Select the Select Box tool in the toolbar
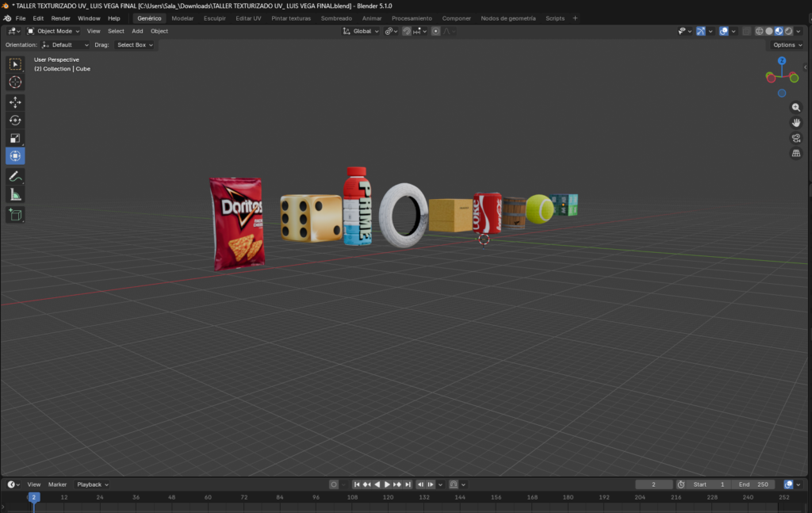This screenshot has width=812, height=513. [15, 64]
